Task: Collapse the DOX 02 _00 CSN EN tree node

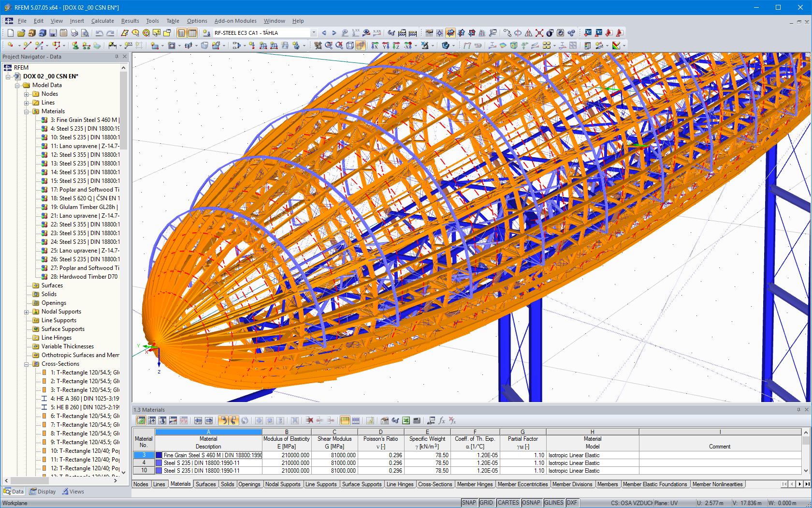Action: pyautogui.click(x=8, y=76)
